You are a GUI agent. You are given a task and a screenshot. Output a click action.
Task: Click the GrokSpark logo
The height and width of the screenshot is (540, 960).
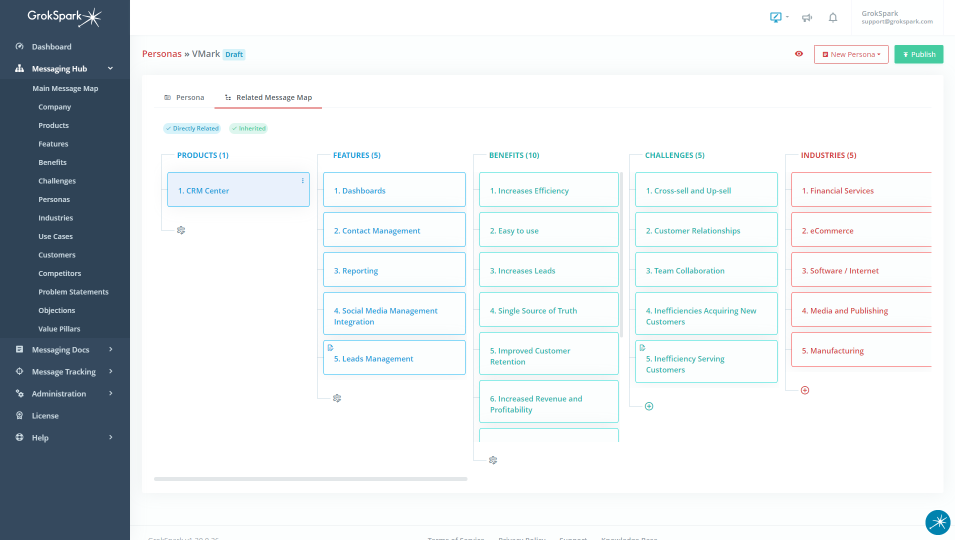pyautogui.click(x=64, y=17)
